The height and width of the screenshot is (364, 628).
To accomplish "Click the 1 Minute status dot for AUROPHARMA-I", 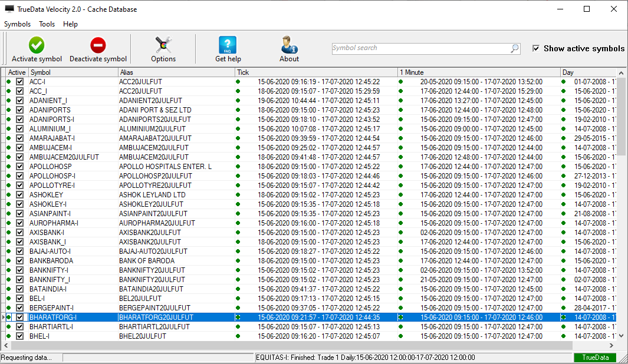I will (400, 223).
